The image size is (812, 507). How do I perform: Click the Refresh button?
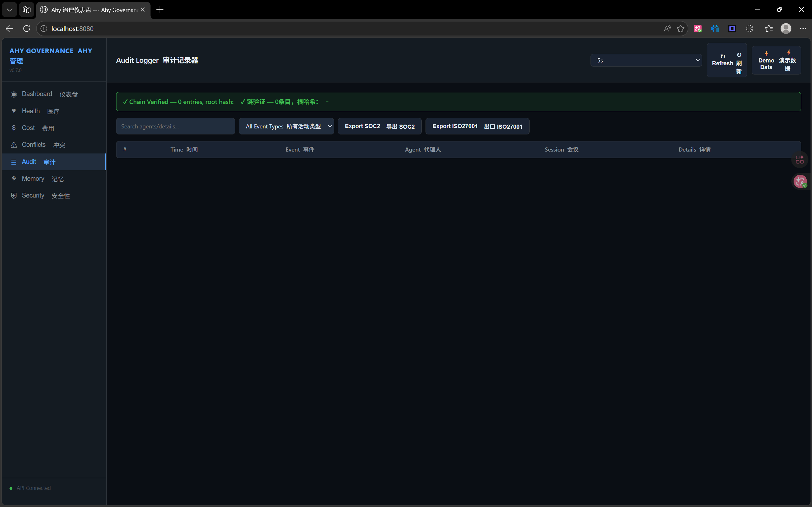point(727,60)
